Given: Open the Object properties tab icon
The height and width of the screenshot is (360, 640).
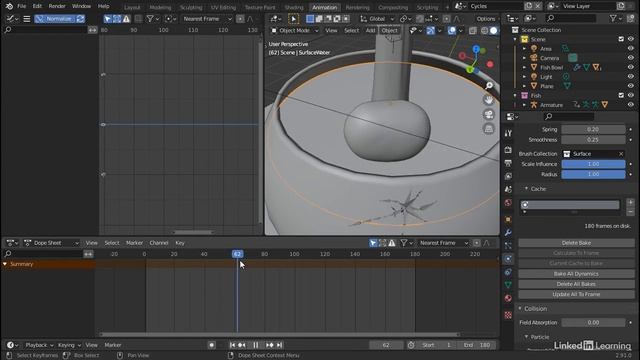Looking at the screenshot, I should point(508,219).
